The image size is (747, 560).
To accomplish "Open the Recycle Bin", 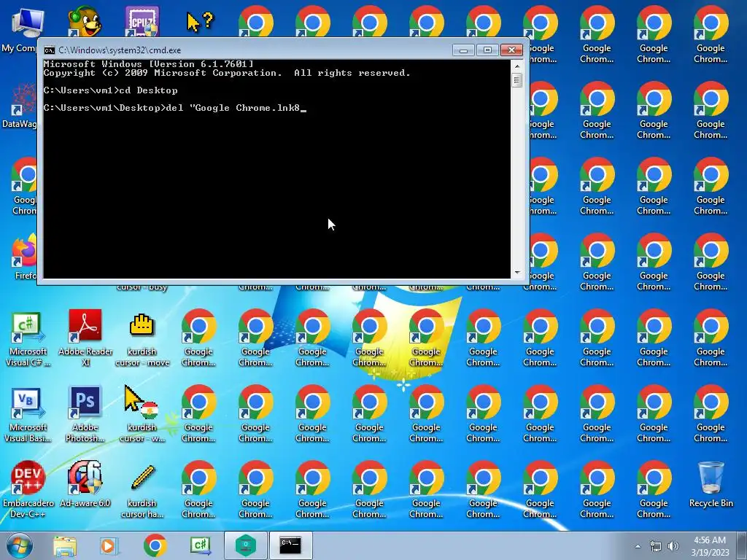I will pyautogui.click(x=711, y=484).
